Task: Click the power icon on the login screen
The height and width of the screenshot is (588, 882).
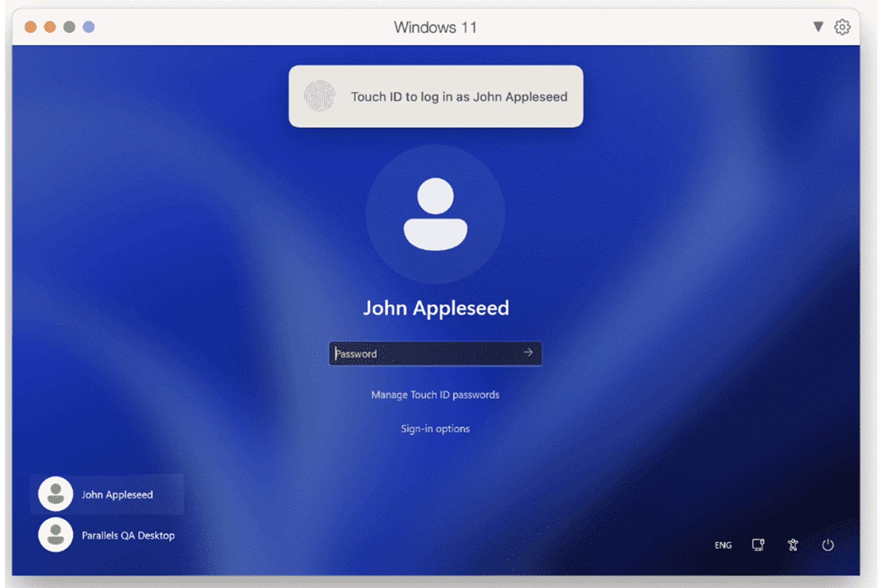Action: pyautogui.click(x=828, y=545)
